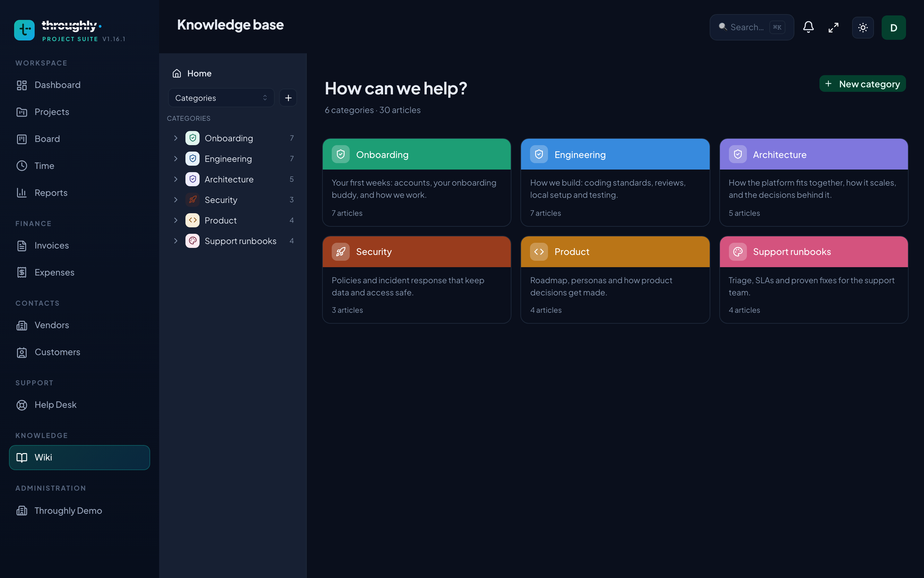Select Security in the category tree
This screenshot has width=924, height=578.
coord(233,199)
